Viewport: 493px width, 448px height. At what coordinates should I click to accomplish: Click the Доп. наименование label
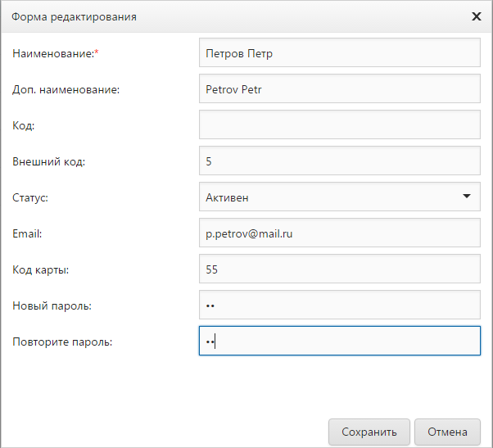(66, 90)
